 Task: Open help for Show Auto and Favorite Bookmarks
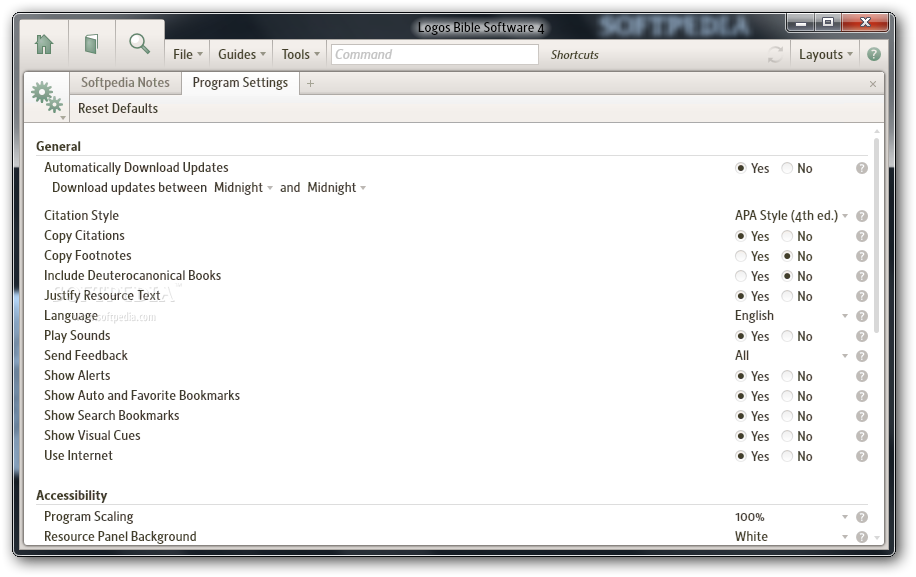(x=862, y=396)
